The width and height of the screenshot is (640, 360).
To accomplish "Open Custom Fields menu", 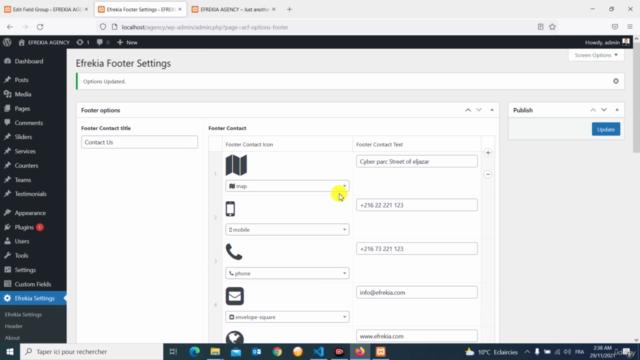I will (33, 284).
